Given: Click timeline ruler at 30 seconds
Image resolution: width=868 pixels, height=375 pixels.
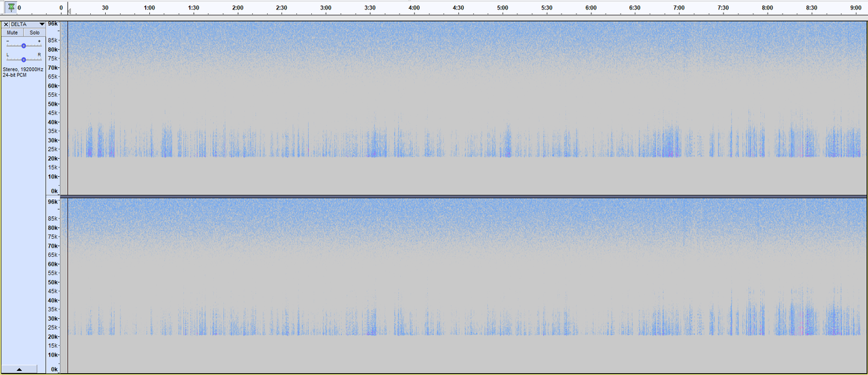Looking at the screenshot, I should [x=105, y=7].
